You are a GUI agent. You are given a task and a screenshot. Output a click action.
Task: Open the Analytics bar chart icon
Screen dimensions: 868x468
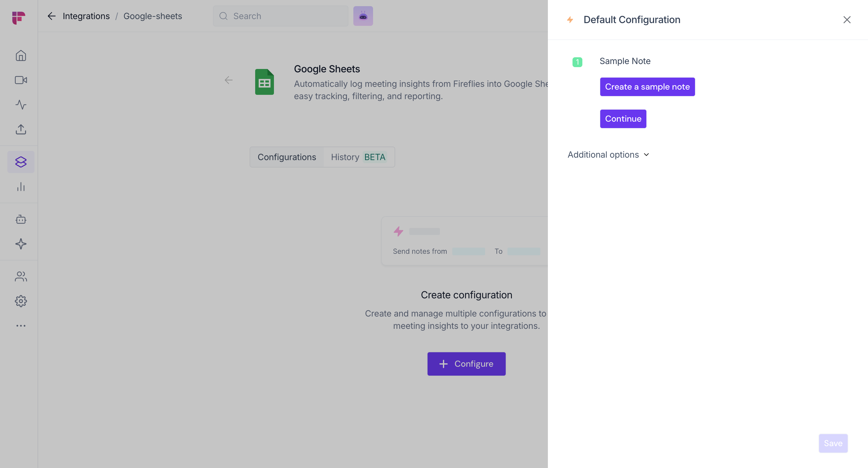point(21,187)
